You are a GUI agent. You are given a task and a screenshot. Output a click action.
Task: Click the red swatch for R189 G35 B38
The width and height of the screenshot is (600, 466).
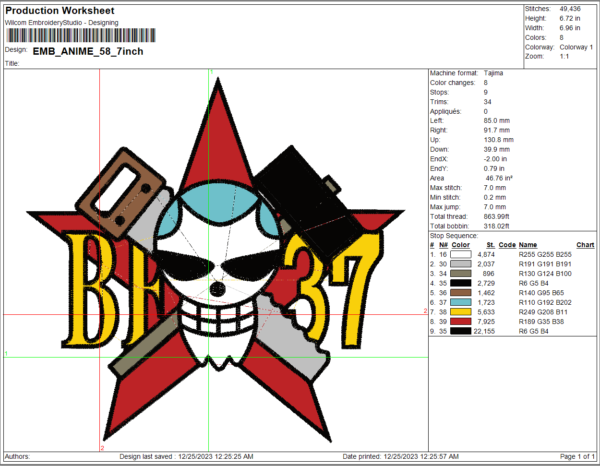[x=460, y=321]
